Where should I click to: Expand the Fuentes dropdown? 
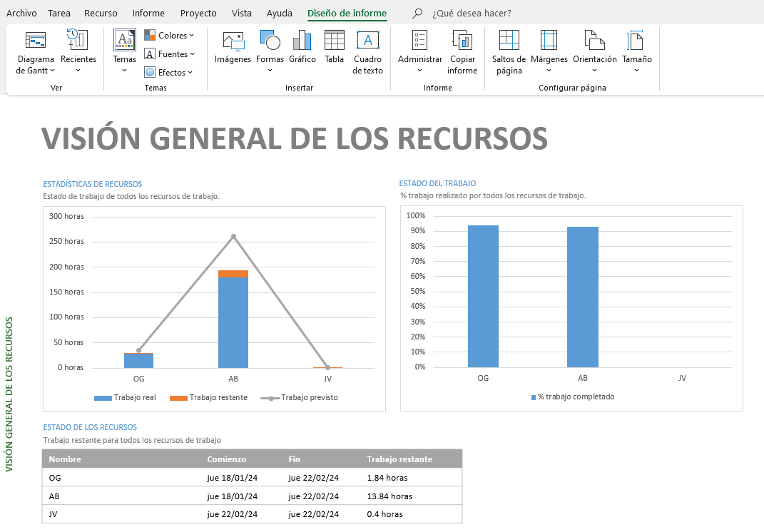pos(169,54)
